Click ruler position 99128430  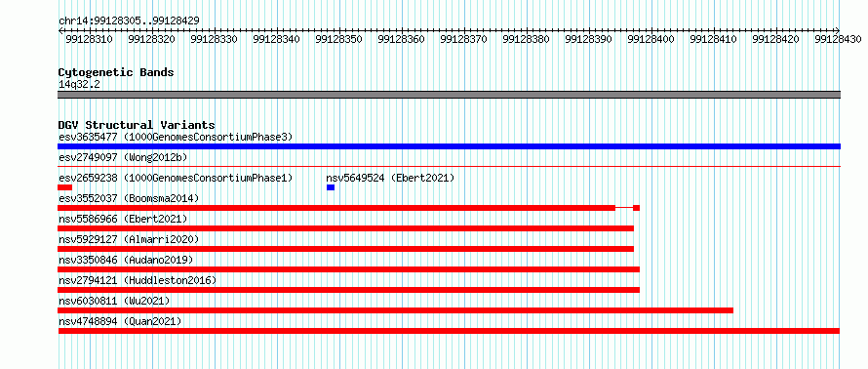(x=839, y=39)
